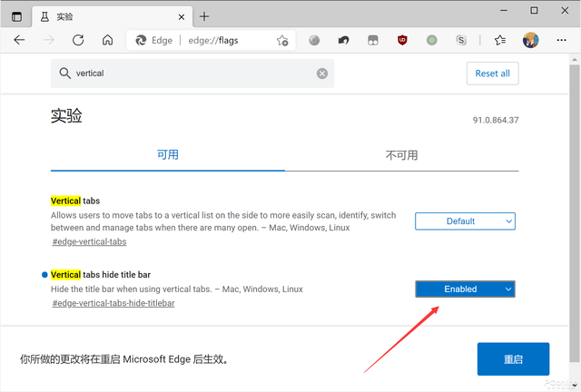This screenshot has width=581, height=392.
Task: Refresh the current page
Action: coord(78,40)
